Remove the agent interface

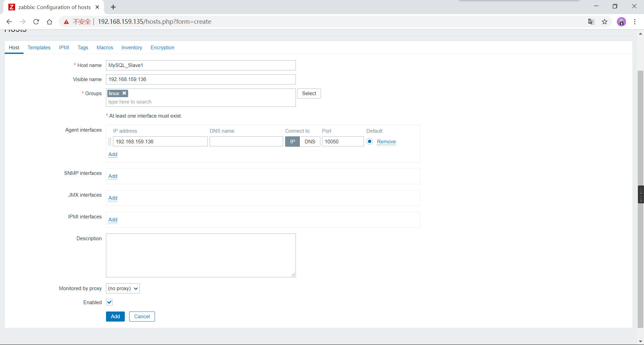coord(386,142)
